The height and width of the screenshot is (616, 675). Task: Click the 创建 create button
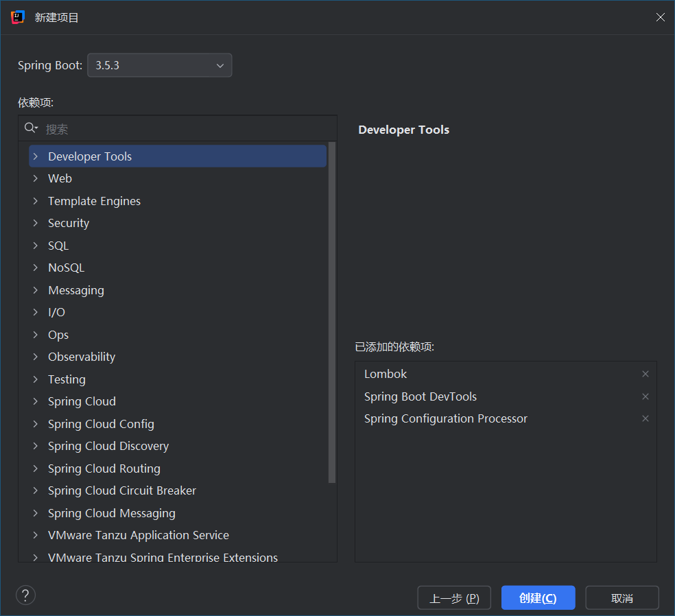(x=538, y=598)
